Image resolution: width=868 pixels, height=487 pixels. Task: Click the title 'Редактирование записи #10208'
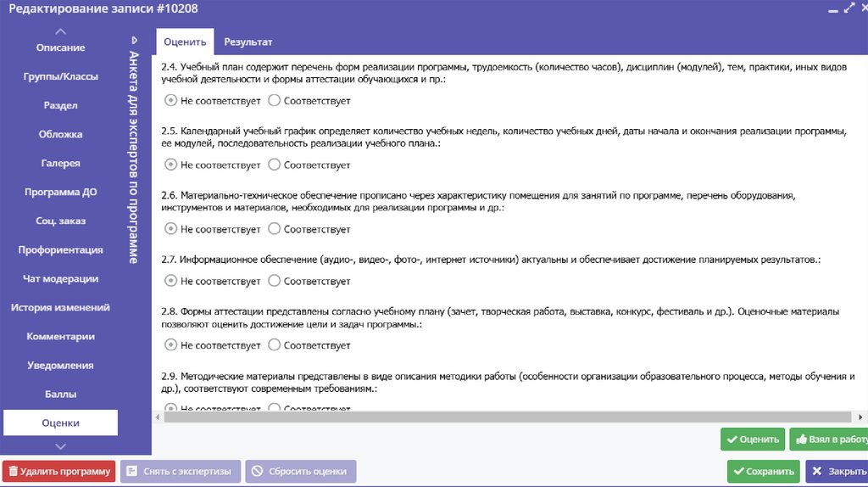tap(103, 8)
